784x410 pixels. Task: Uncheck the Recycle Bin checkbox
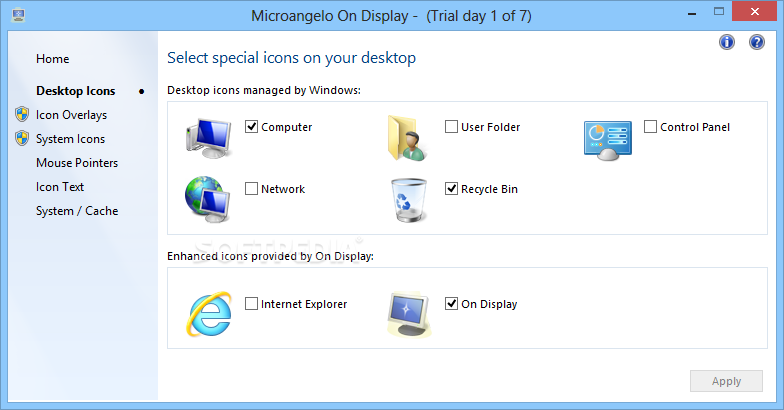[x=451, y=188]
